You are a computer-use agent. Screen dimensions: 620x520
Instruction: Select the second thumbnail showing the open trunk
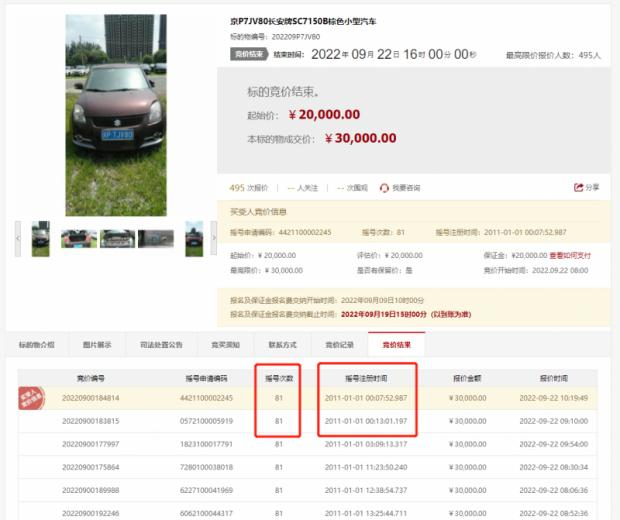tap(79, 239)
